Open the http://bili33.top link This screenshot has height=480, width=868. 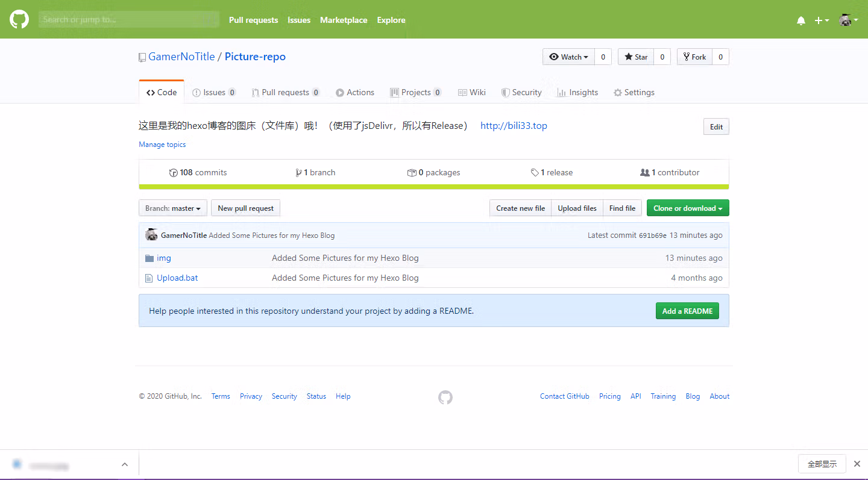point(514,126)
